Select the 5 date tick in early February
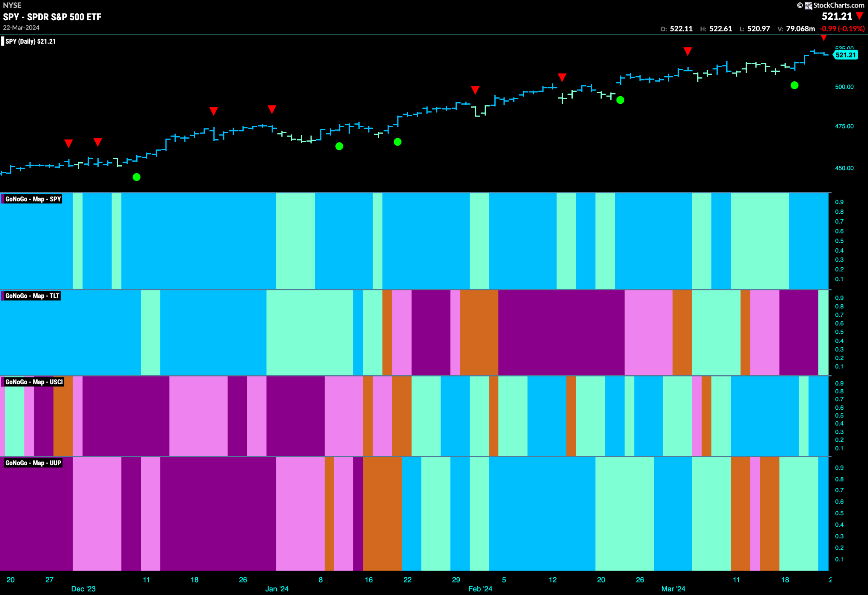Image resolution: width=868 pixels, height=595 pixels. coord(504,580)
